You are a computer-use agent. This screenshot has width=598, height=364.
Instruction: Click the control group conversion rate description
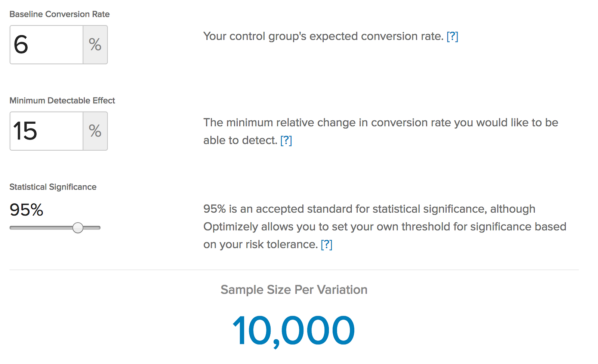323,36
